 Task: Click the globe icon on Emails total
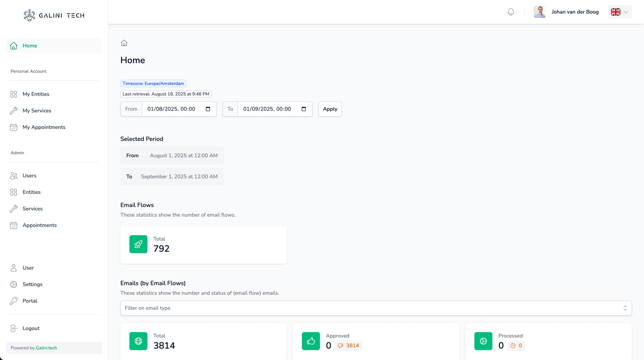point(138,341)
